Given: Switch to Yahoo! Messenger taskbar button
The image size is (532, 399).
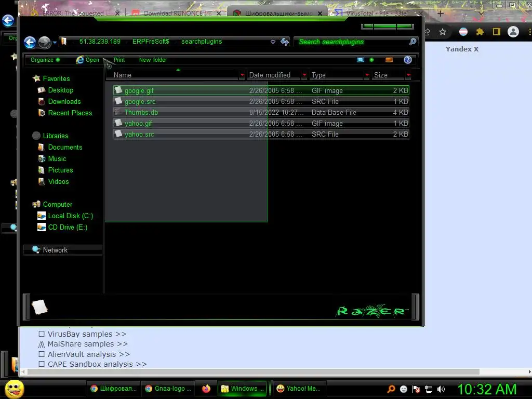Looking at the screenshot, I should [299, 389].
